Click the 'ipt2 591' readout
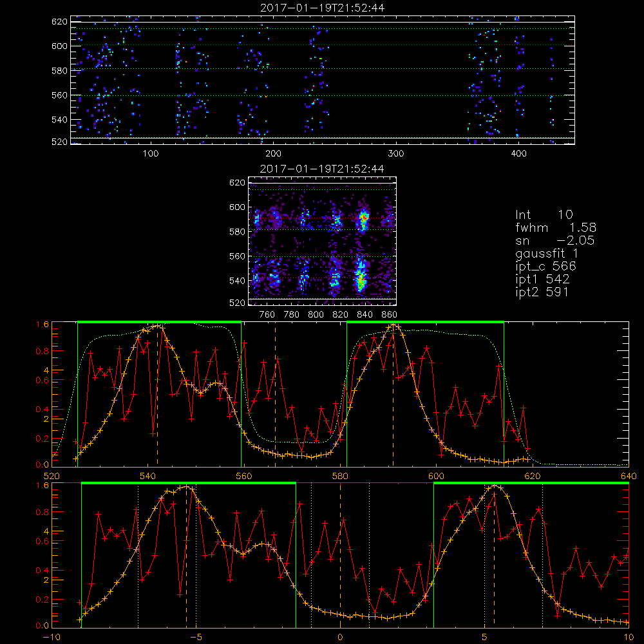The image size is (644, 644). [x=542, y=292]
